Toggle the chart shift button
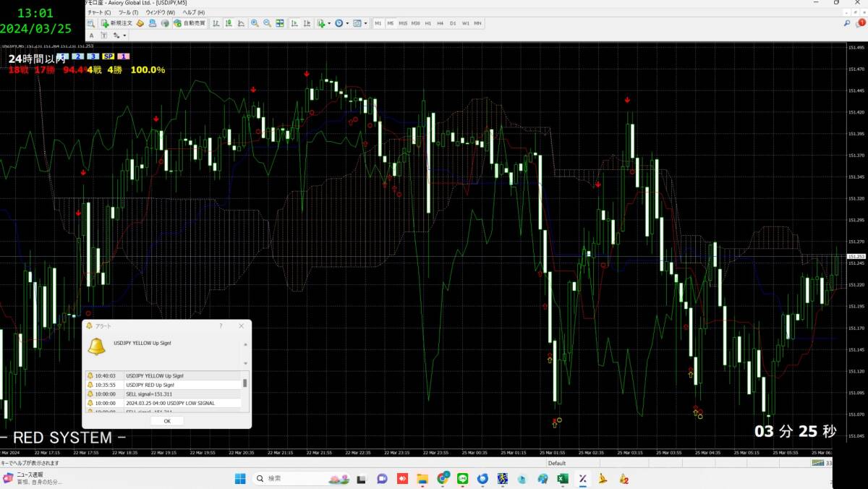Viewport: 868px width, 489px height. click(x=307, y=23)
